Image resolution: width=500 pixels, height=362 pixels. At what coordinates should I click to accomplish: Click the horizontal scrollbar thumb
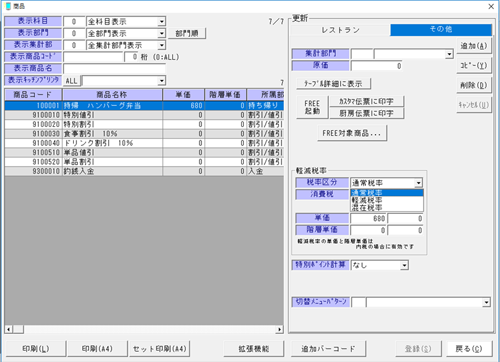[18, 329]
